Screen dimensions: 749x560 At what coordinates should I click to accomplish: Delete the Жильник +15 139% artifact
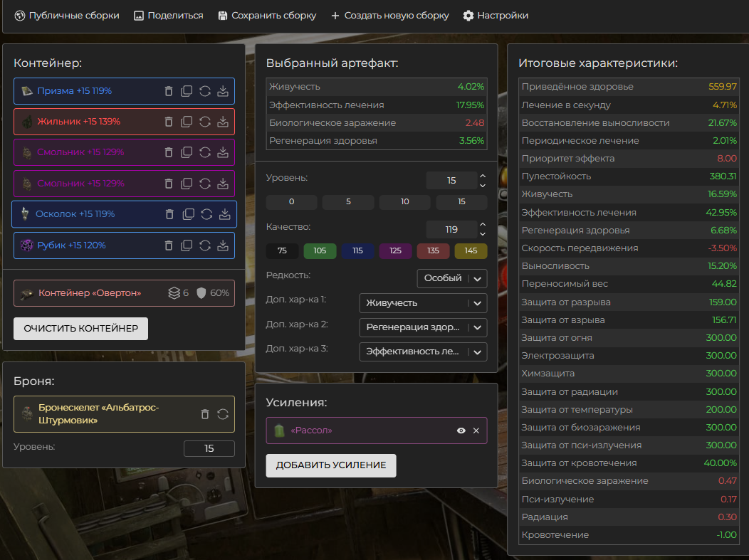pos(169,122)
